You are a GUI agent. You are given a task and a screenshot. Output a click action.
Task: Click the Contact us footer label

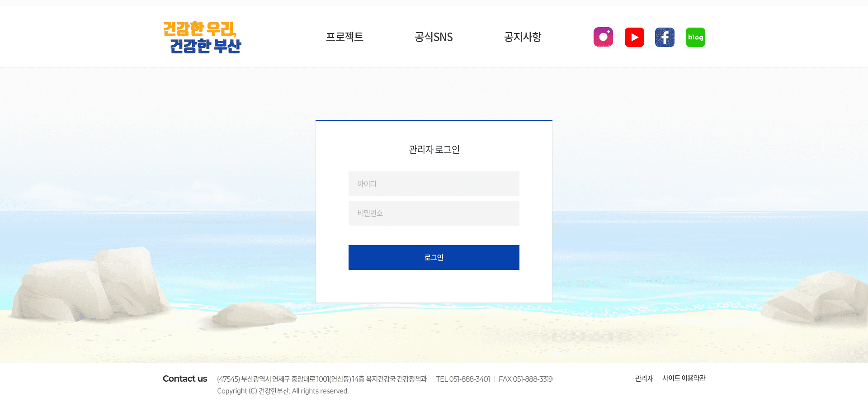click(x=185, y=379)
